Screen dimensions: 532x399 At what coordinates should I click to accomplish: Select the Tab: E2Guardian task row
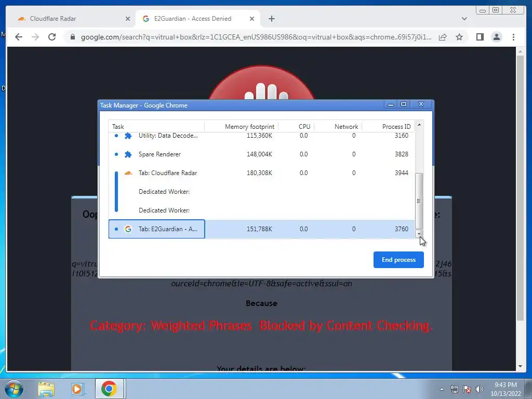[262, 229]
